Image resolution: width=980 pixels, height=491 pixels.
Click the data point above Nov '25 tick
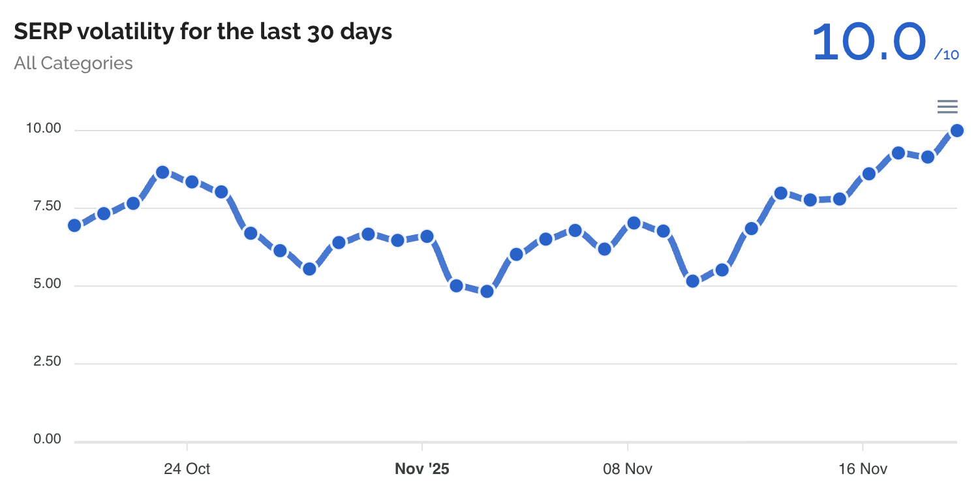[x=427, y=236]
